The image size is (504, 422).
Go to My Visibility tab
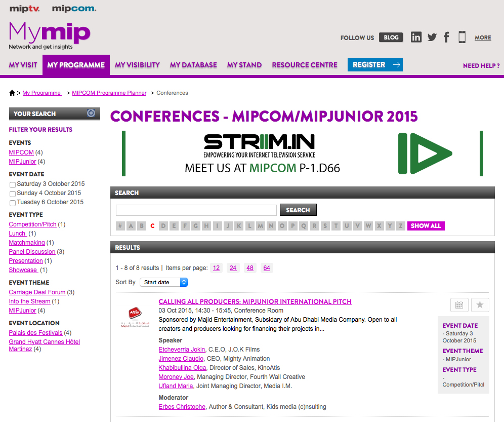coord(137,65)
